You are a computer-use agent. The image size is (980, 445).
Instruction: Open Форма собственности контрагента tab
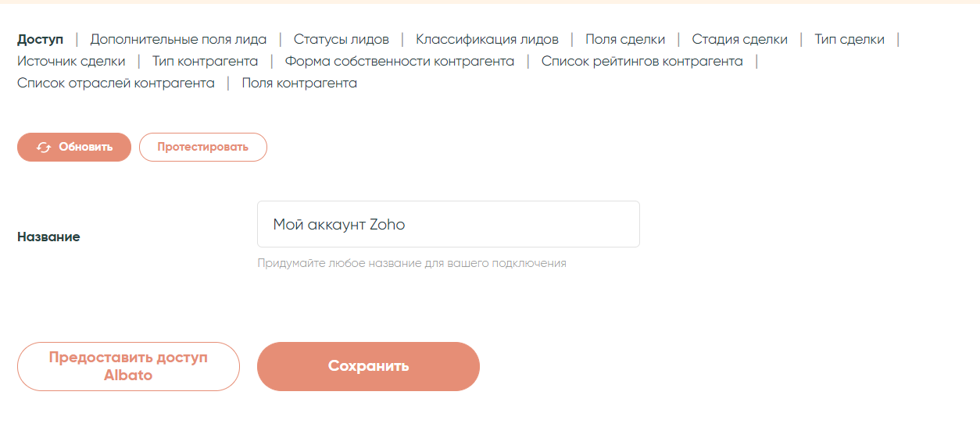(x=399, y=61)
